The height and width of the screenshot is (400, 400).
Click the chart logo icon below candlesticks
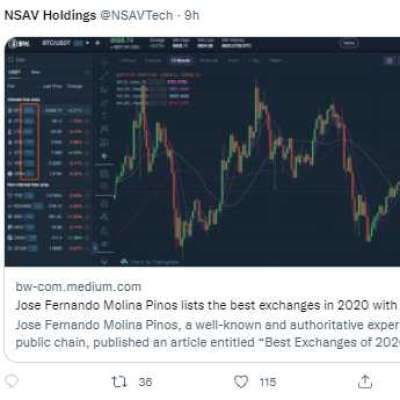pyautogui.click(x=124, y=262)
